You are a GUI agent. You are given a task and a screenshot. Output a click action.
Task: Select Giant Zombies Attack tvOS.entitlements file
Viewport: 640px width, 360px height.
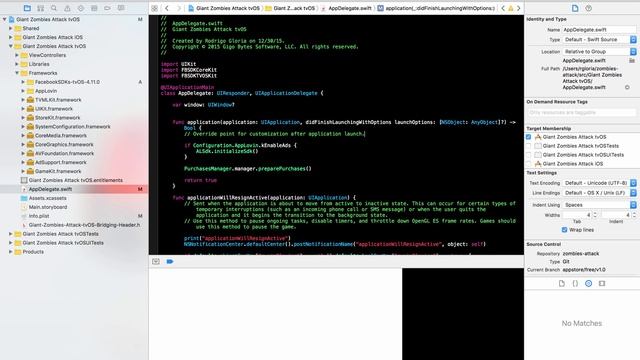click(76, 180)
